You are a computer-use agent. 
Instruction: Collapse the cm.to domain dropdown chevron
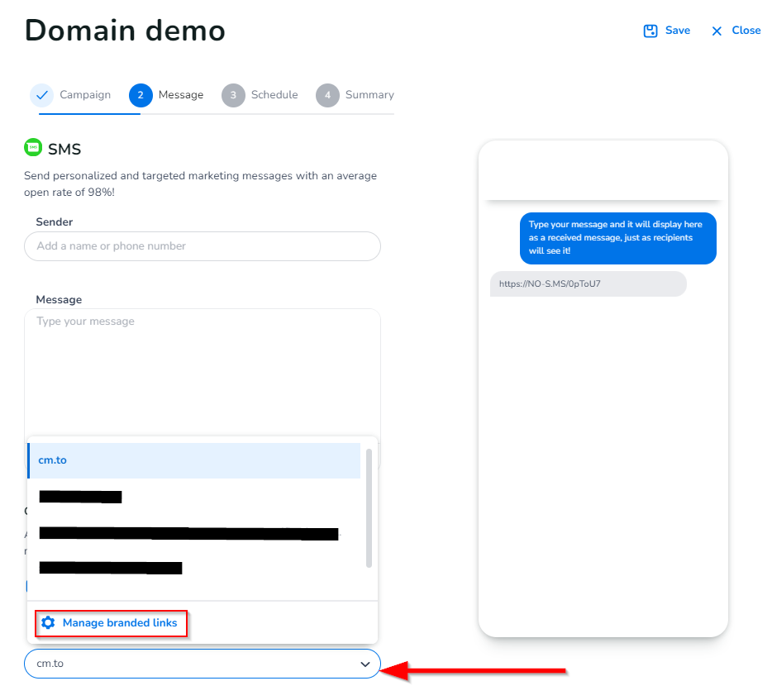[x=365, y=664]
